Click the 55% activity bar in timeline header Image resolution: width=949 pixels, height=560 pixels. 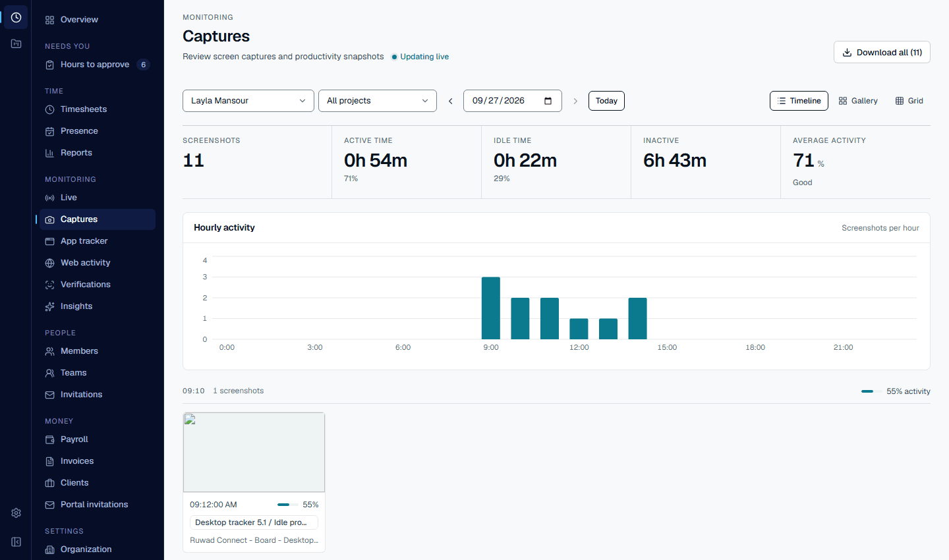click(x=871, y=391)
